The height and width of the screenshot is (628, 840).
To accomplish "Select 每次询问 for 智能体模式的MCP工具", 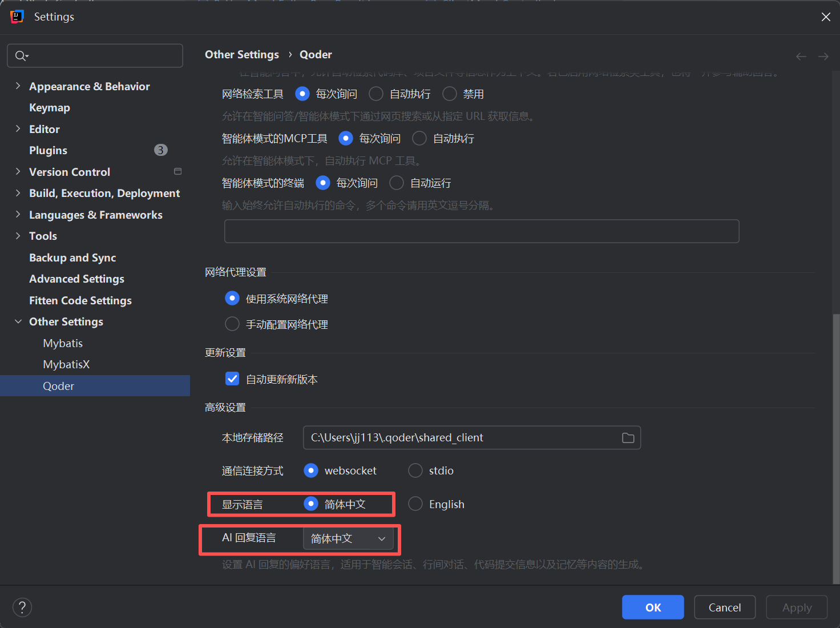I will point(346,138).
